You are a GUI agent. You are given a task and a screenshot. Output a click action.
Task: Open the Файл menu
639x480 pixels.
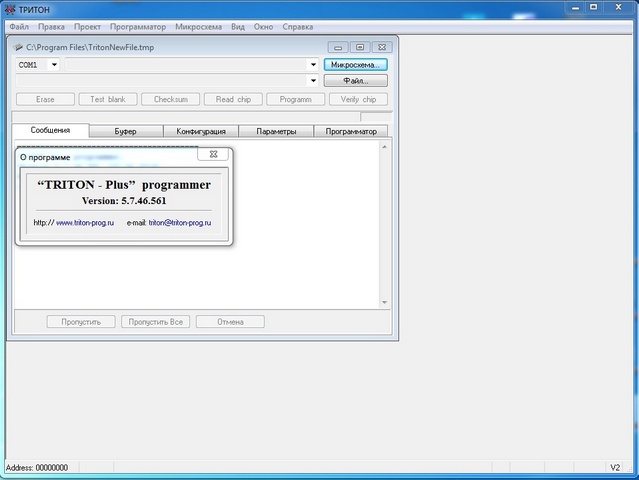tap(19, 27)
